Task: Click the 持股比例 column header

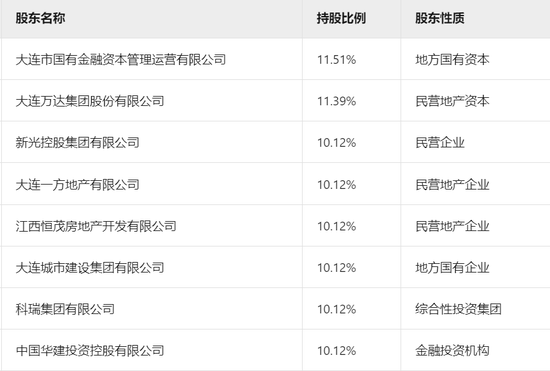Action: pos(341,18)
